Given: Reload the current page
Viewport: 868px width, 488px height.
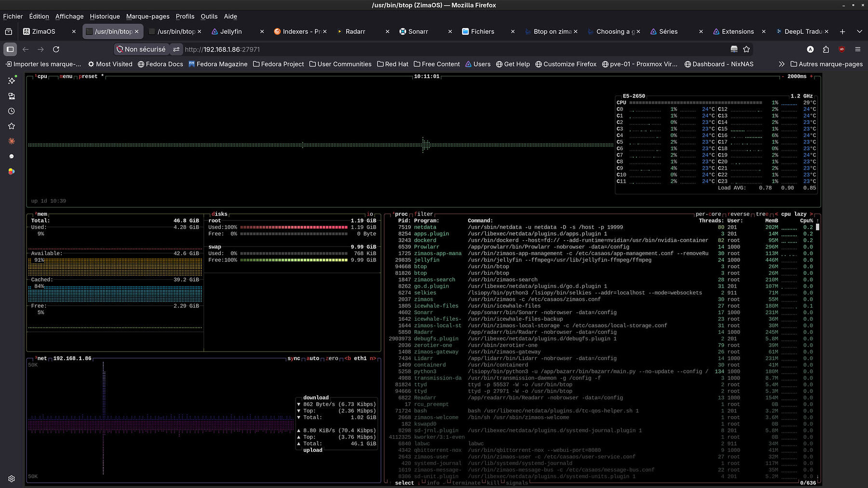Looking at the screenshot, I should (56, 49).
